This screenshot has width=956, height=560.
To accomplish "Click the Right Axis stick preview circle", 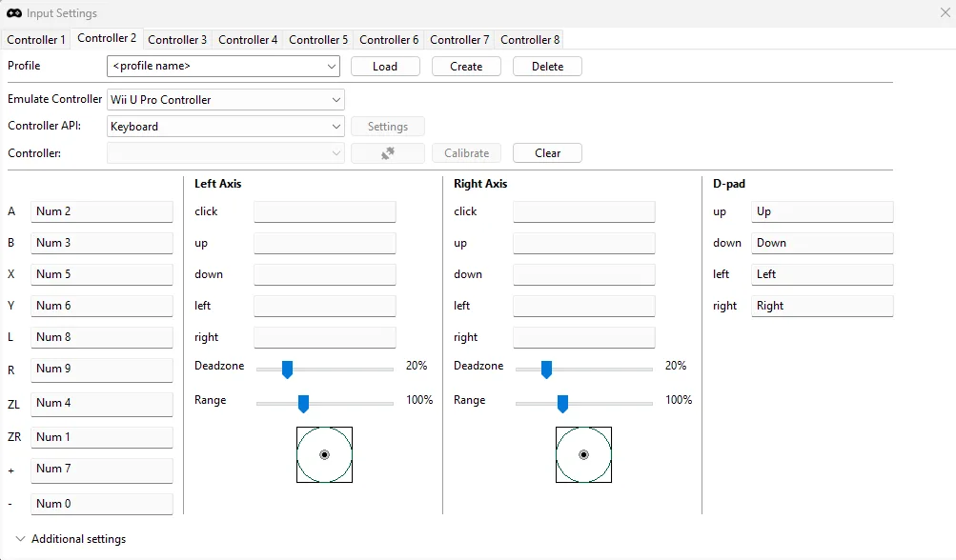I will 583,454.
